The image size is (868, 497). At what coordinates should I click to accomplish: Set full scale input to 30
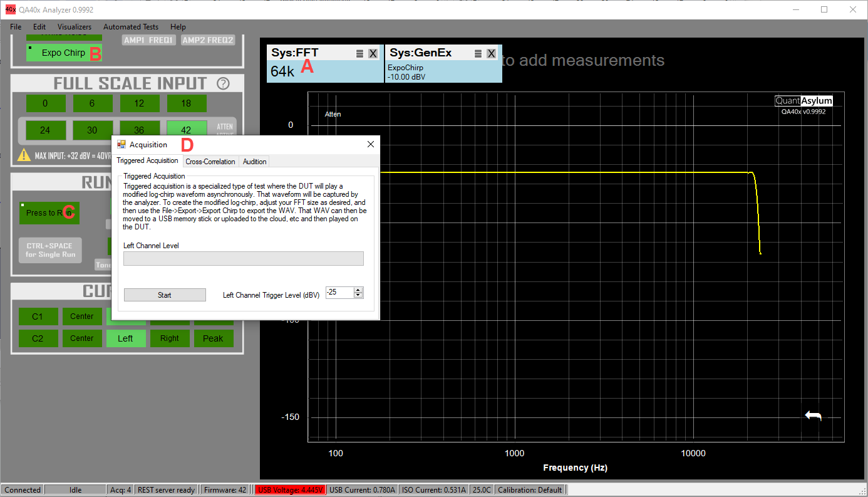(x=92, y=130)
